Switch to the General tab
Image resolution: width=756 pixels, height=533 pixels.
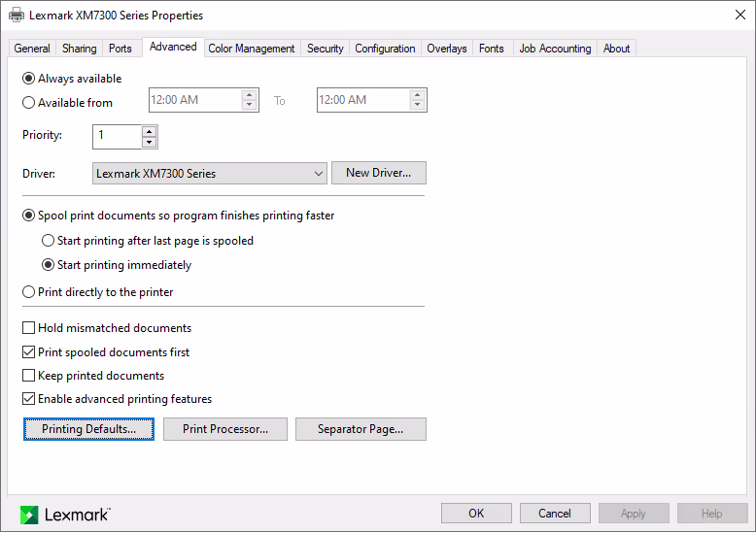pyautogui.click(x=32, y=49)
